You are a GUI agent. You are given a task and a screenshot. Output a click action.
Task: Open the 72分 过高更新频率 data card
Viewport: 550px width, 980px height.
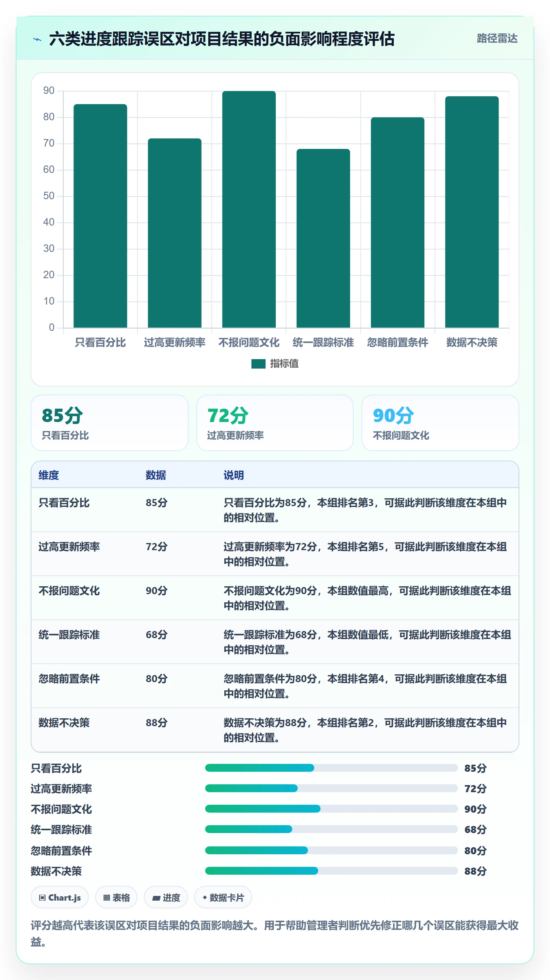275,423
